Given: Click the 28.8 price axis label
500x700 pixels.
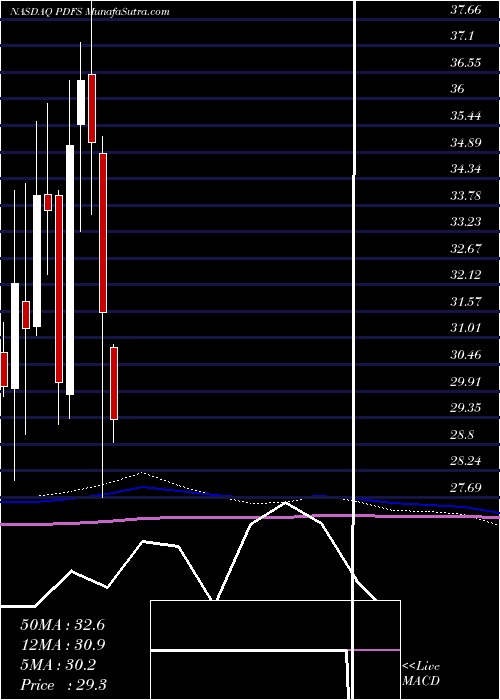Looking at the screenshot, I should click(x=462, y=434).
